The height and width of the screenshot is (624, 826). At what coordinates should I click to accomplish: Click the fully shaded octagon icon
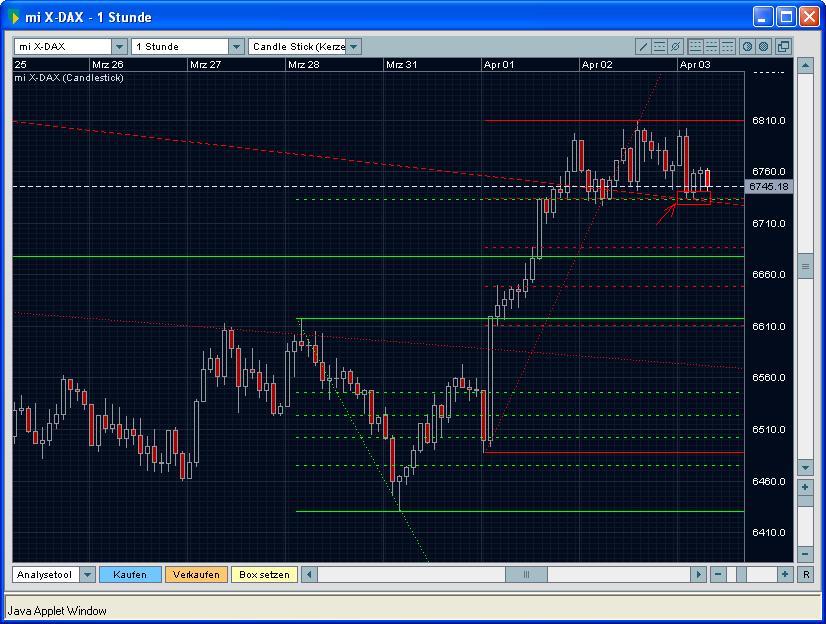click(x=763, y=46)
